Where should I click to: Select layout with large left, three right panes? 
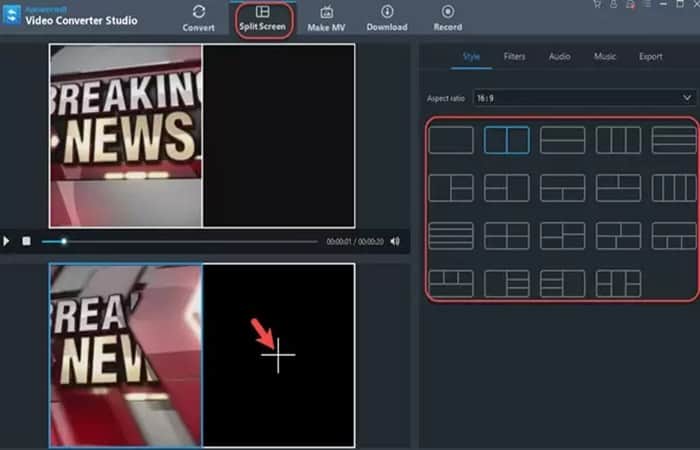point(507,283)
